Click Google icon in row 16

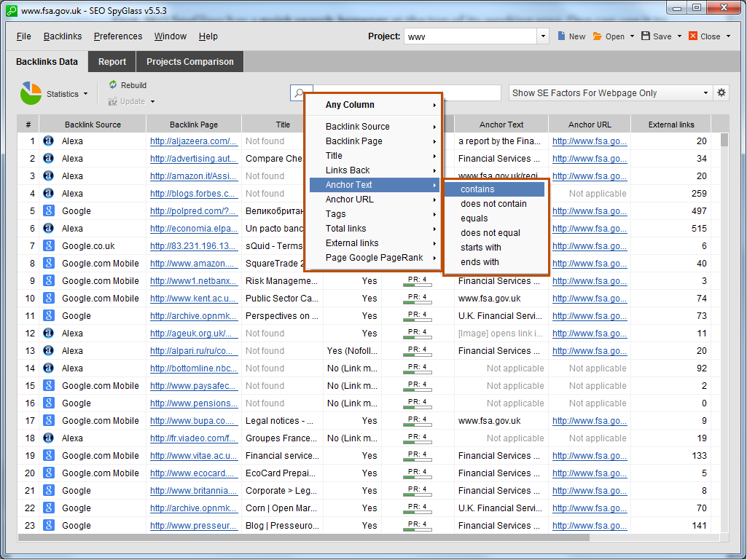49,403
